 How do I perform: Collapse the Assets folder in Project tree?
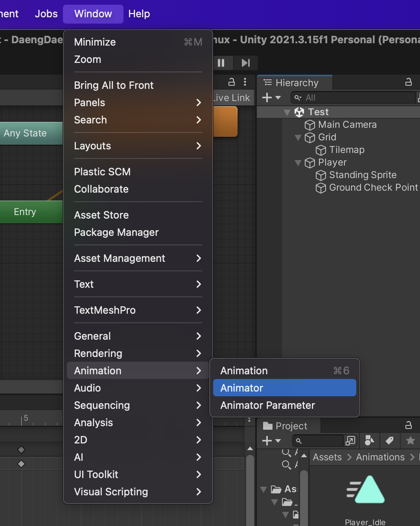pyautogui.click(x=263, y=489)
